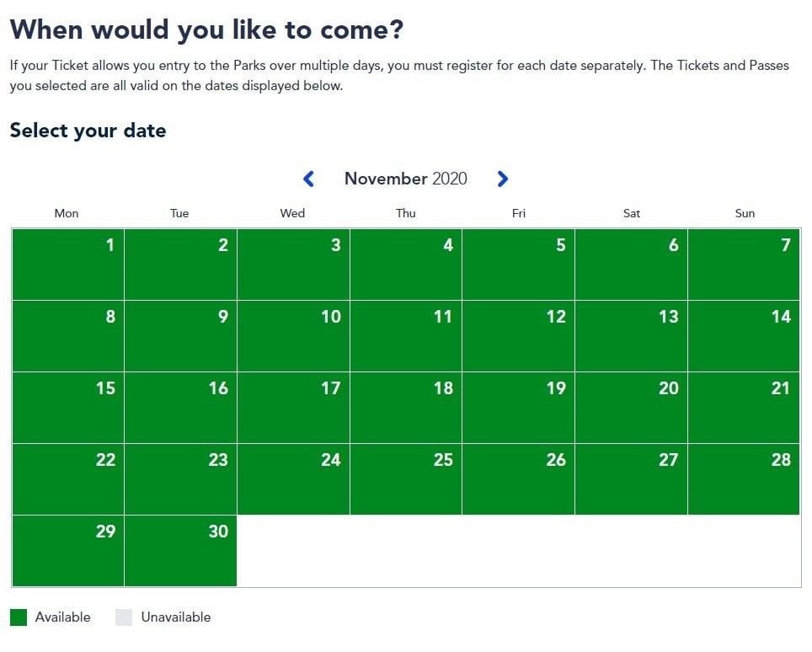Click the grey Unavailable legend swatch

(x=124, y=617)
